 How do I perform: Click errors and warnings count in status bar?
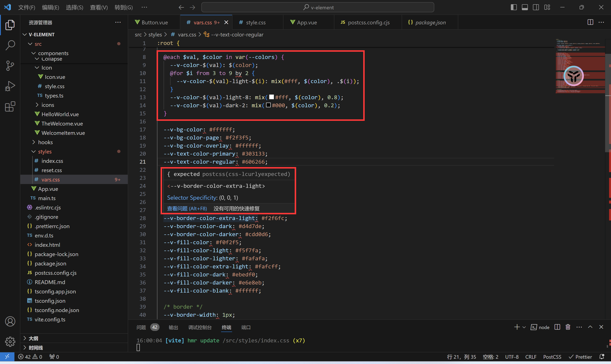click(x=30, y=357)
